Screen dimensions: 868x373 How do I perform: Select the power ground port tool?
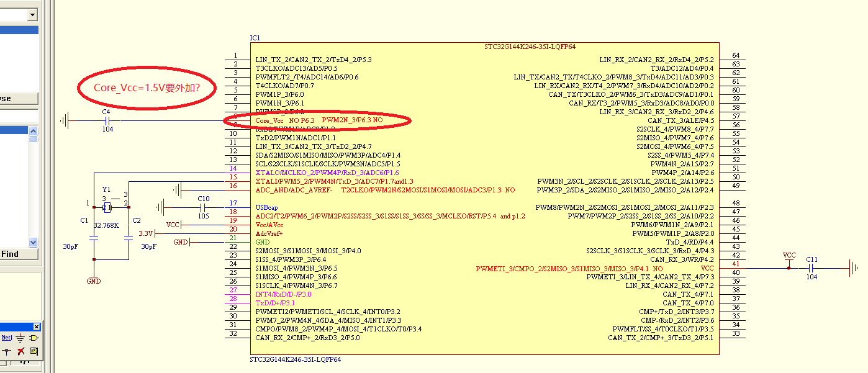click(x=20, y=338)
